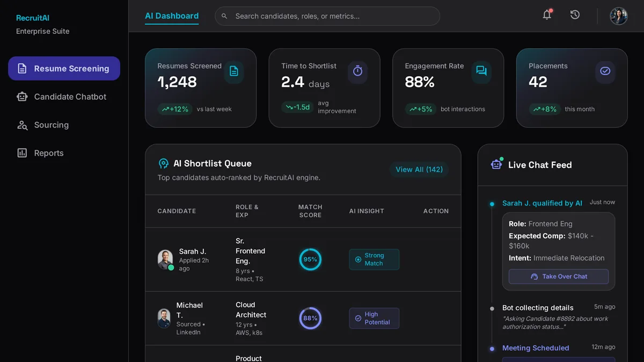Click the Take Over Chat button
Image resolution: width=644 pixels, height=362 pixels.
pyautogui.click(x=559, y=277)
